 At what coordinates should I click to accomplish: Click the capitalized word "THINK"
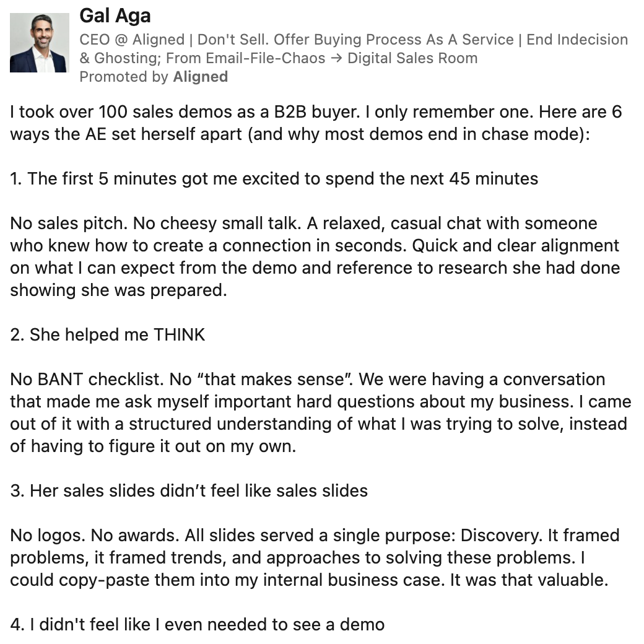pos(179,335)
